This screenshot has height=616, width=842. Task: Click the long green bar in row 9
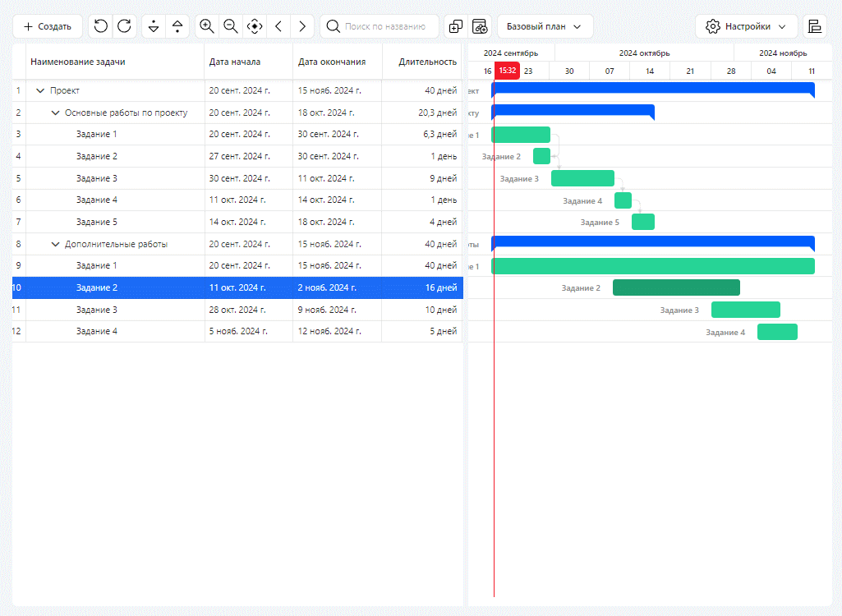click(653, 266)
